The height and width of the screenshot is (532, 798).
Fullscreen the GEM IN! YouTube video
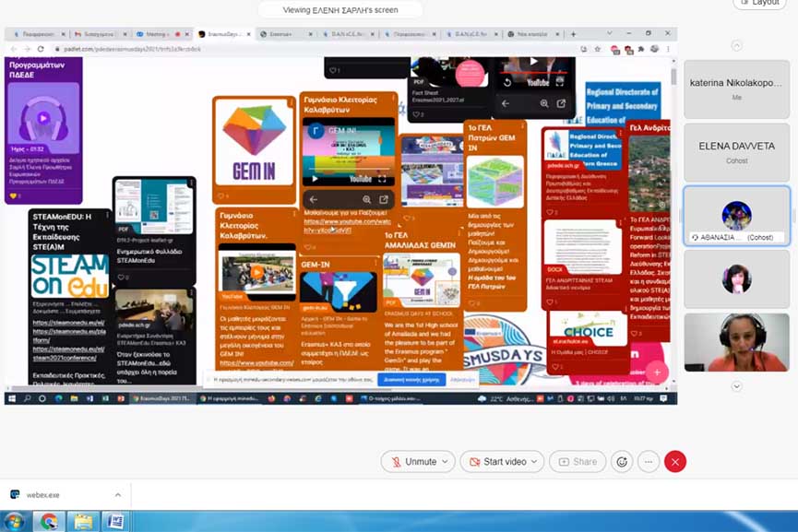[x=382, y=179]
